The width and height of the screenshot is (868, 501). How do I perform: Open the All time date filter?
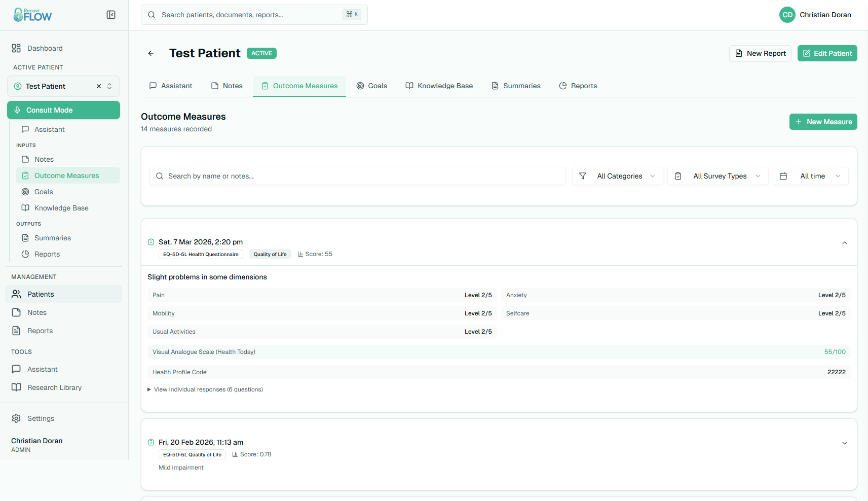[x=810, y=176]
